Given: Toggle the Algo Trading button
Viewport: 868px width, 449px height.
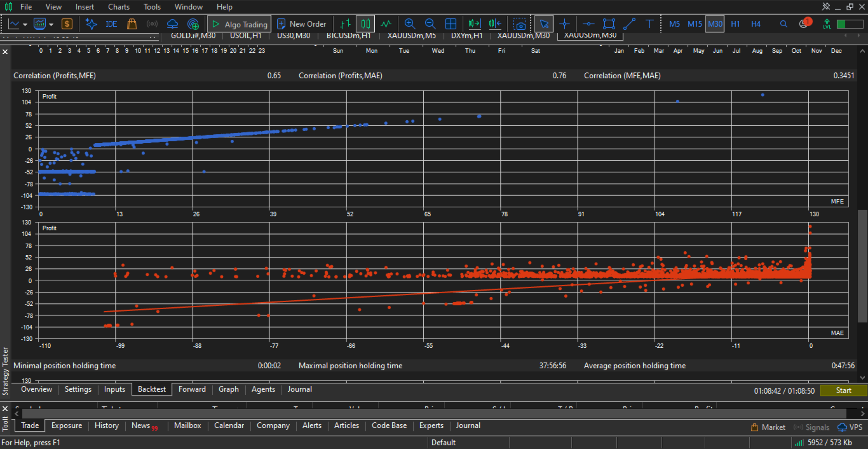Looking at the screenshot, I should point(240,24).
